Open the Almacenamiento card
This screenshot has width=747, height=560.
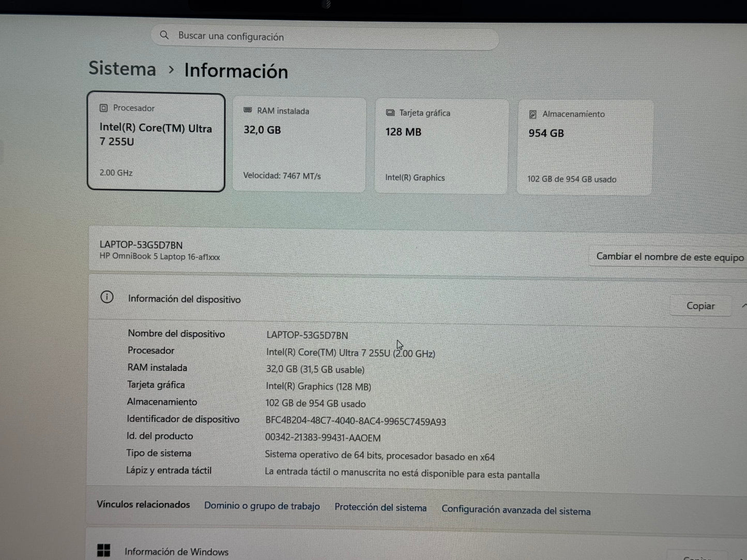(x=585, y=148)
